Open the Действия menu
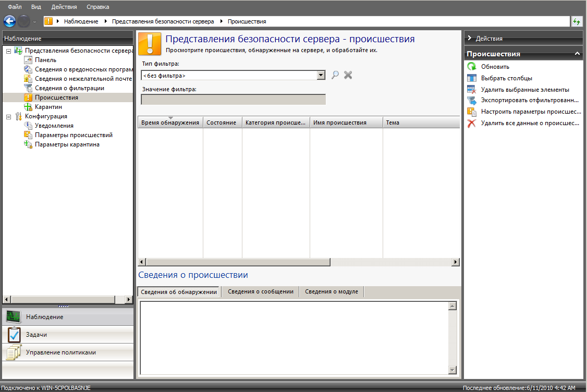The height and width of the screenshot is (392, 587). [x=64, y=7]
